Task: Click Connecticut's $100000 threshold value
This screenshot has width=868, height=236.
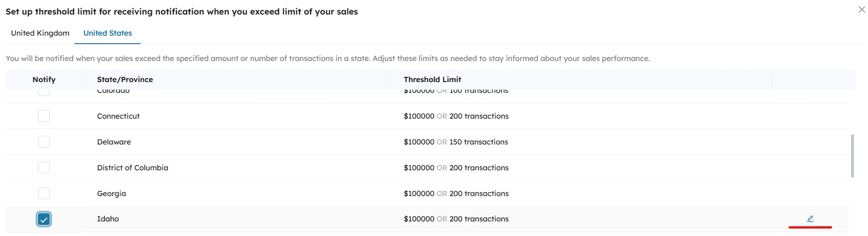Action: [x=419, y=116]
